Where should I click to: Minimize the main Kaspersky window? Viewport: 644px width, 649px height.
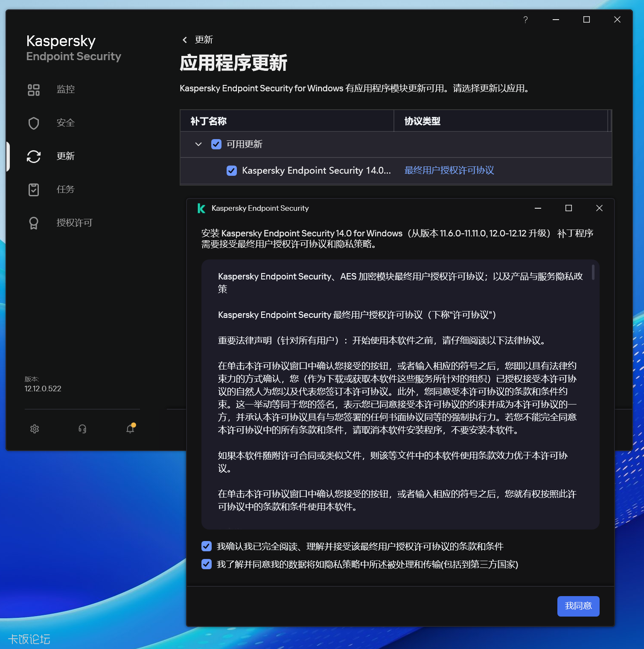(556, 20)
